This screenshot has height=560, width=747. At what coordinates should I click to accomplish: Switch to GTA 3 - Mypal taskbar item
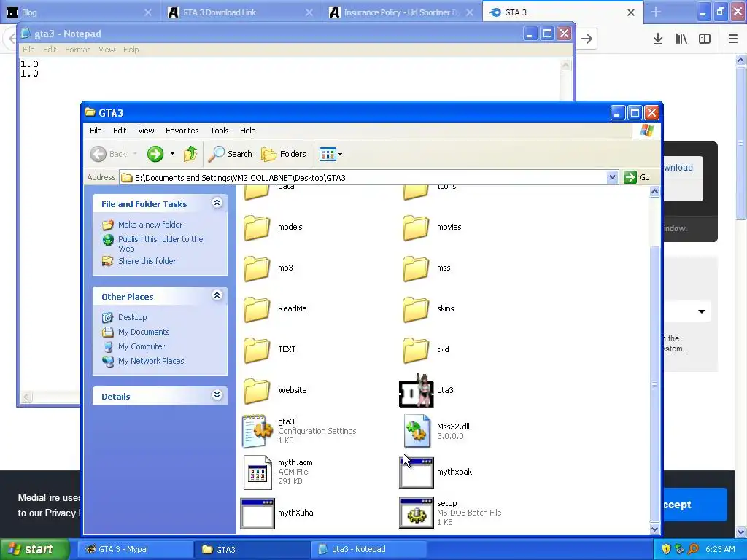click(x=135, y=549)
